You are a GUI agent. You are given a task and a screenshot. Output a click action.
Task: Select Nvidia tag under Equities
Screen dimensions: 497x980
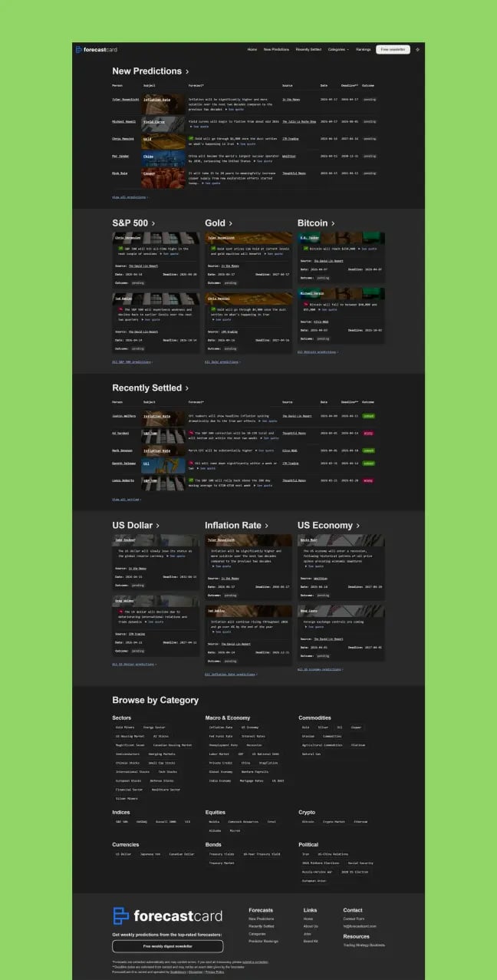click(x=214, y=821)
